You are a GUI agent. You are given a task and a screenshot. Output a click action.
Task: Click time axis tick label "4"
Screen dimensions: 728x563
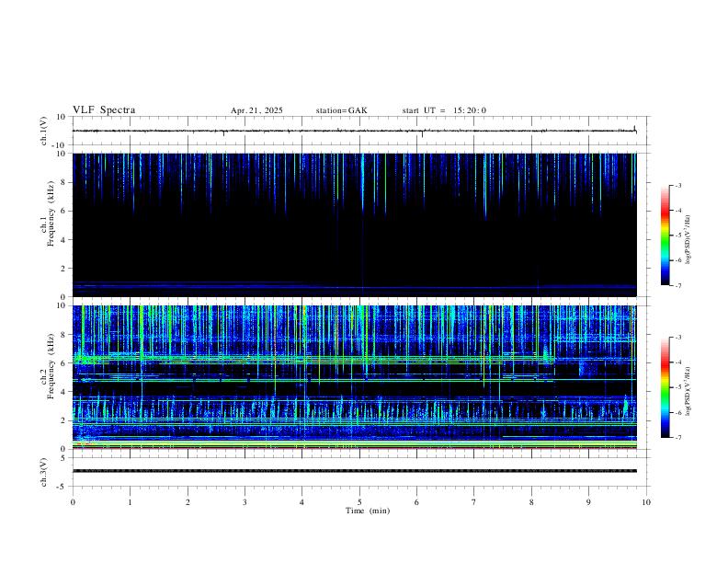pos(302,502)
